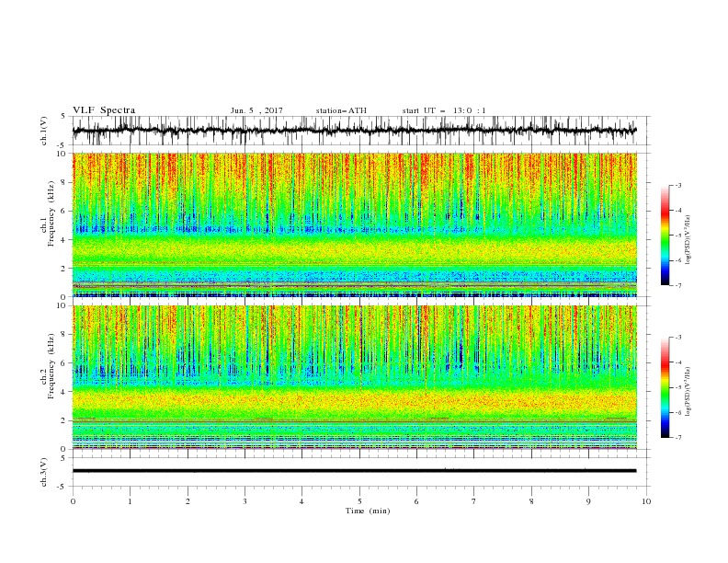Click the ch.1(V) waveform axis label
Image resolution: width=728 pixels, height=563 pixels.
point(44,131)
